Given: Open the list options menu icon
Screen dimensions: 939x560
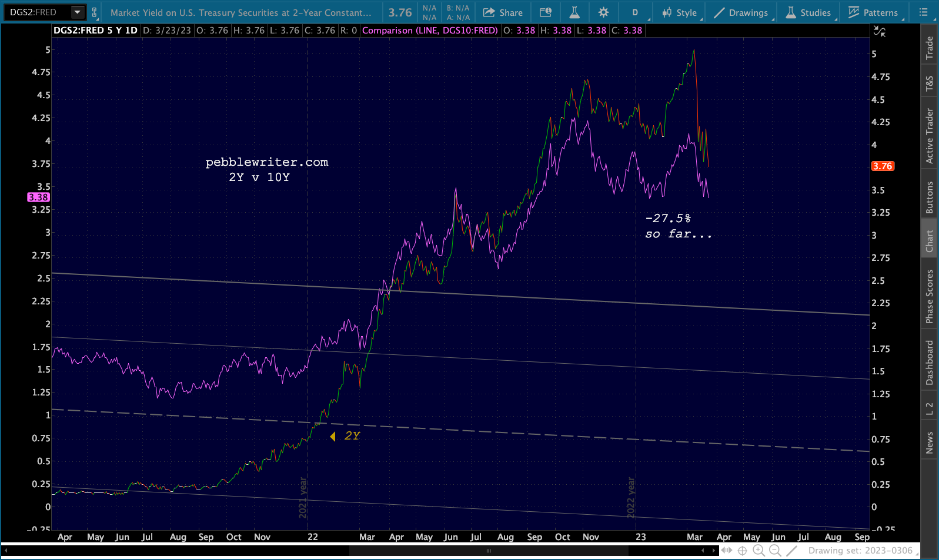Looking at the screenshot, I should click(x=924, y=12).
